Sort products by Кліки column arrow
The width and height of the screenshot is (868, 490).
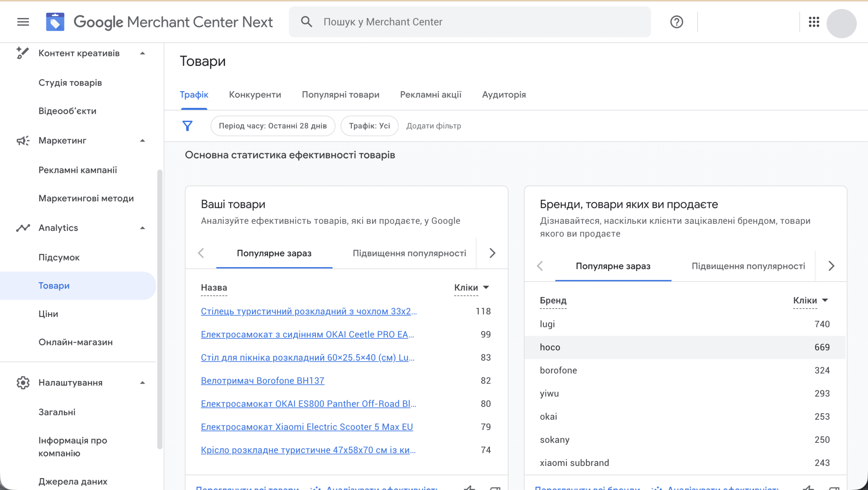click(x=486, y=288)
